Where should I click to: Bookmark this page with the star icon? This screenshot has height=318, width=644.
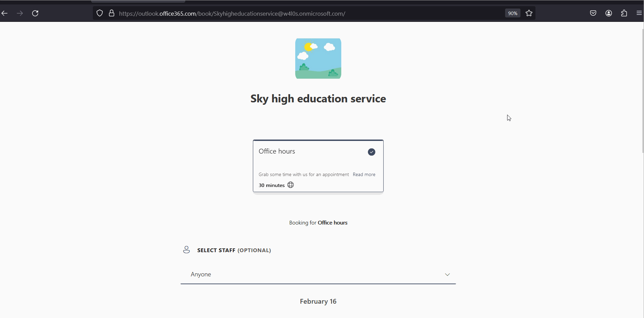point(529,13)
